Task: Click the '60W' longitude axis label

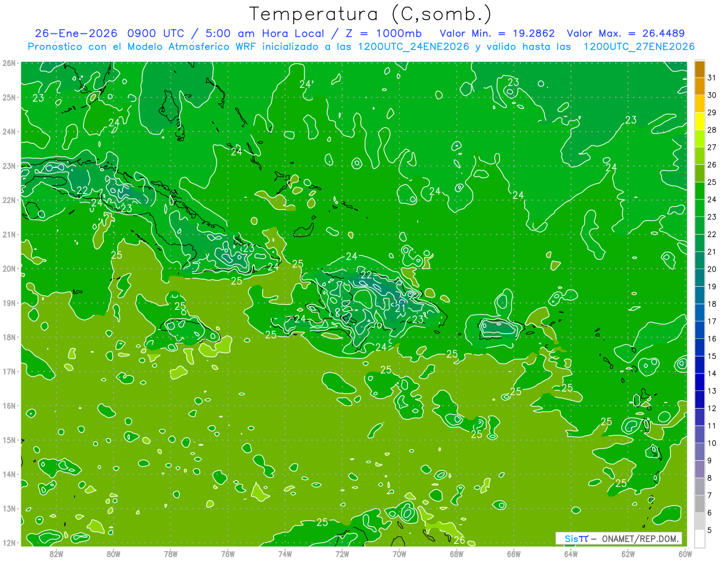Action: (x=685, y=553)
